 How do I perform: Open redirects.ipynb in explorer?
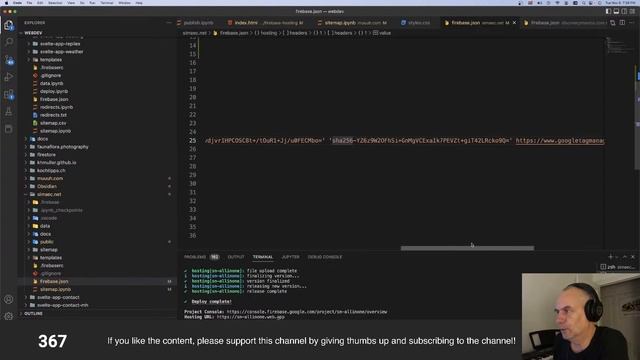pos(56,107)
